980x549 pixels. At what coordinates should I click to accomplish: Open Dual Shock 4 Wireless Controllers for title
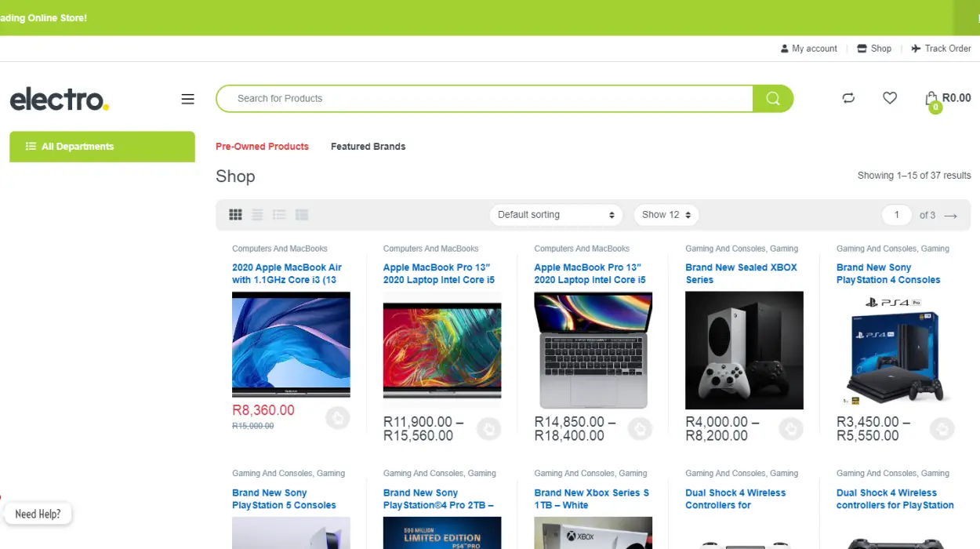(735, 499)
